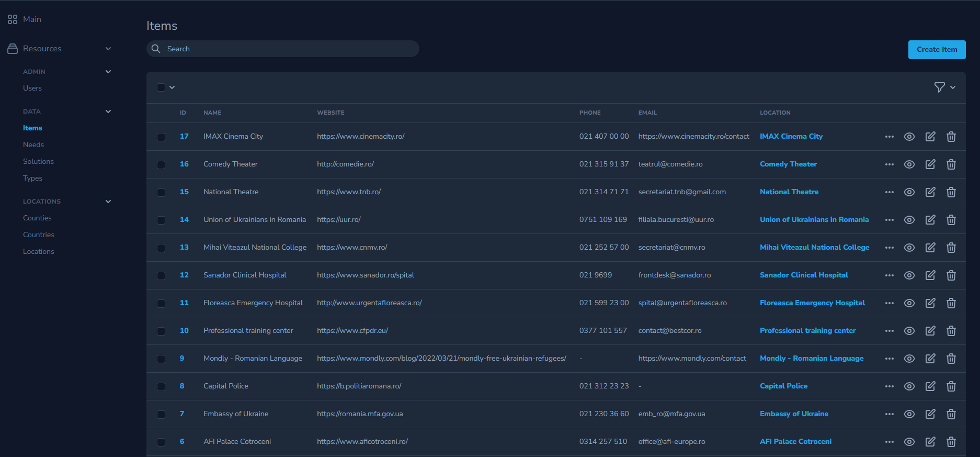
Task: Edit the National Theatre item
Action: click(930, 192)
